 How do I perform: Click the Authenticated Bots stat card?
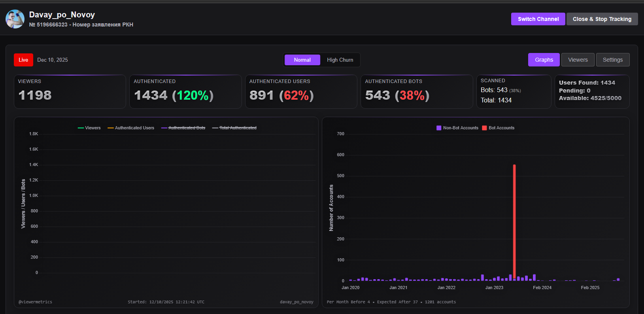tap(417, 91)
